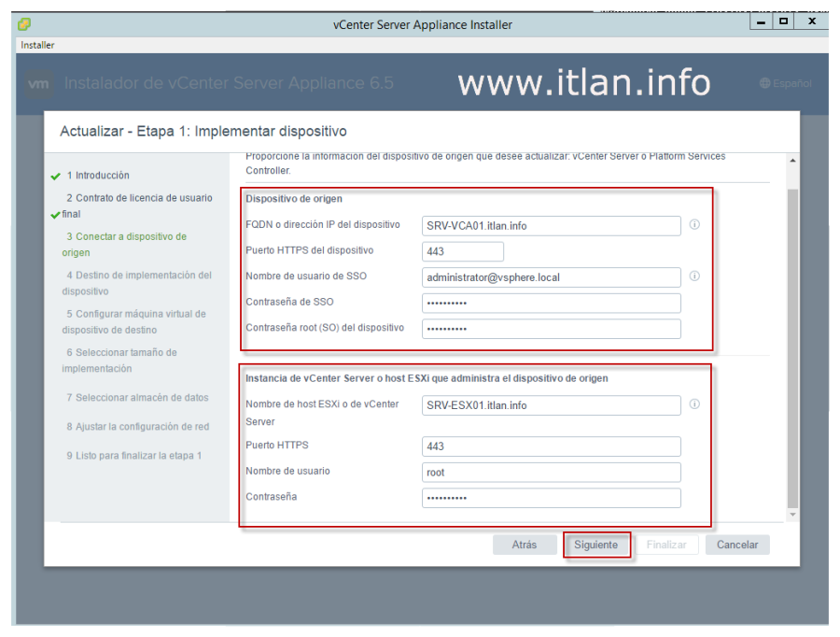Click info icon beside SSO username field
Screen dimensions: 840x637
point(694,276)
